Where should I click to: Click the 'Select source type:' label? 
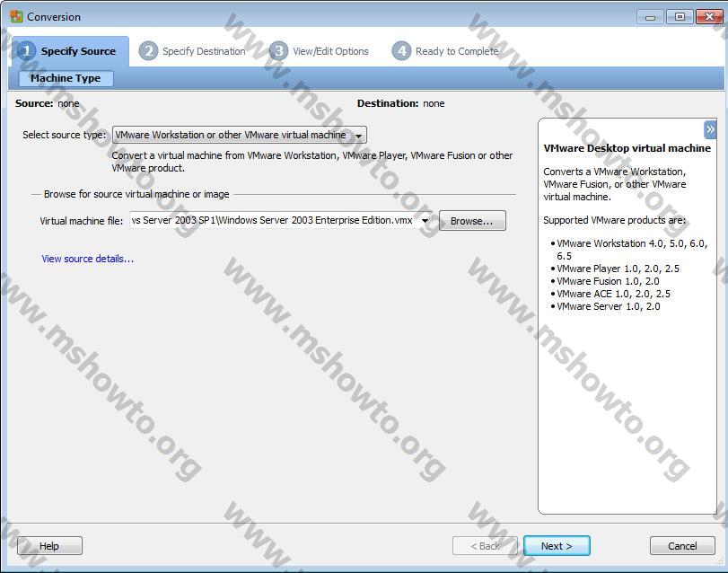[x=64, y=135]
